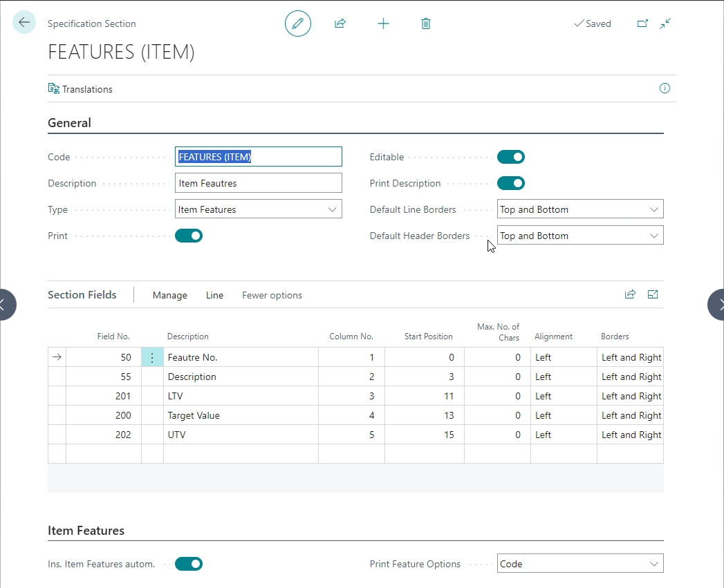Open the Manage menu
Screen dimensions: 724x588
(170, 295)
